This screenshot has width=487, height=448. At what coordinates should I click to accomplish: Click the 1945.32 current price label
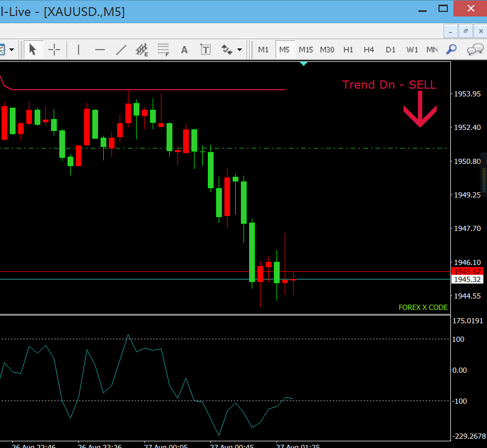point(467,279)
